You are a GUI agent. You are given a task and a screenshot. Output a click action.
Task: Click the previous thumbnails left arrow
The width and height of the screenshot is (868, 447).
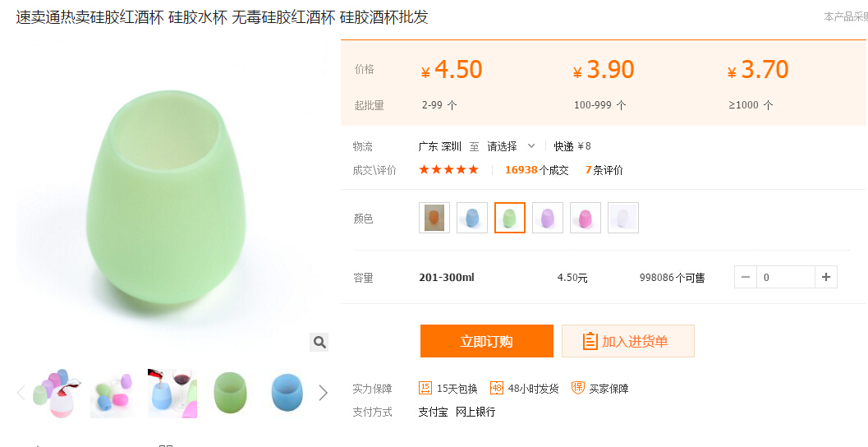pos(21,393)
